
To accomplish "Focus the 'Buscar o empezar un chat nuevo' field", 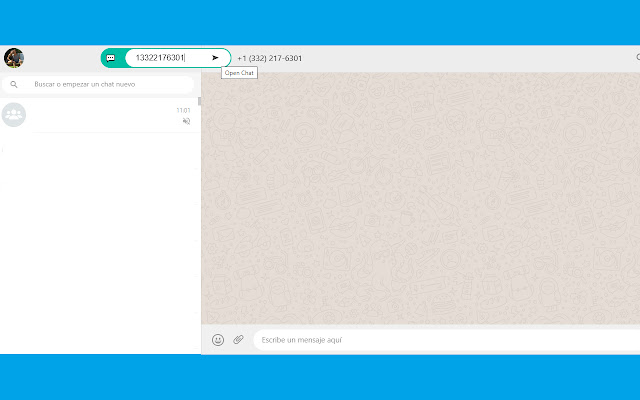I will pyautogui.click(x=98, y=84).
